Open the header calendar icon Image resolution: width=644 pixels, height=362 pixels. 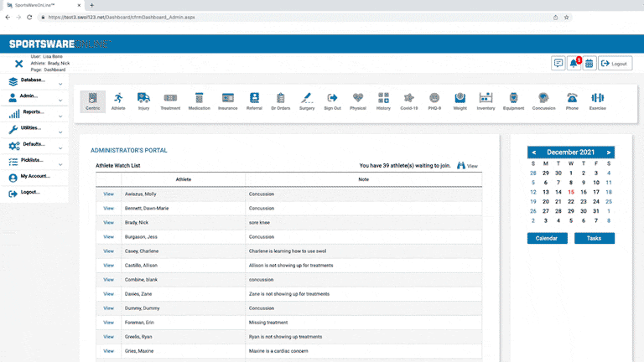[589, 63]
